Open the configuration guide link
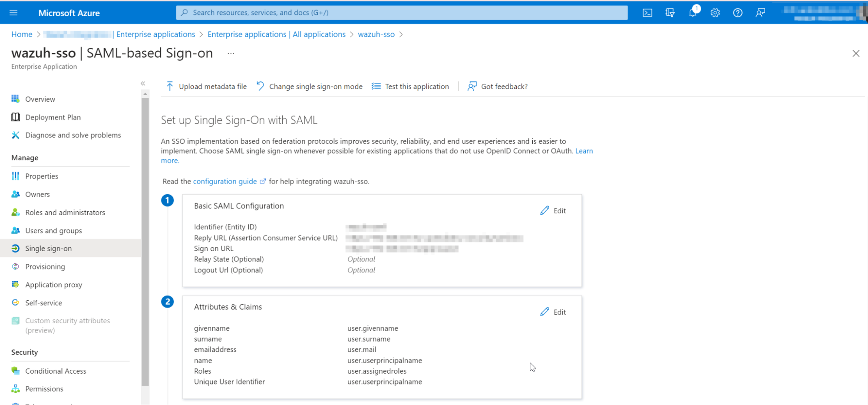 [x=225, y=181]
